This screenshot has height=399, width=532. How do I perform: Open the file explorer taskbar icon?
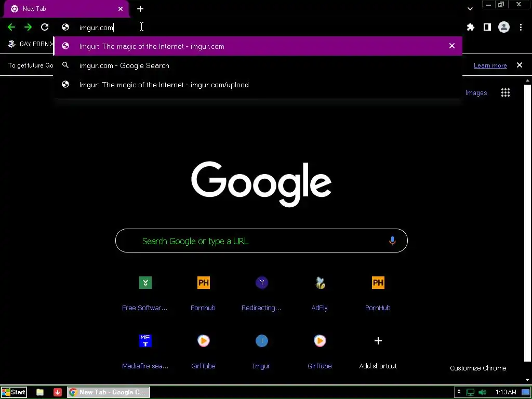[x=40, y=392]
